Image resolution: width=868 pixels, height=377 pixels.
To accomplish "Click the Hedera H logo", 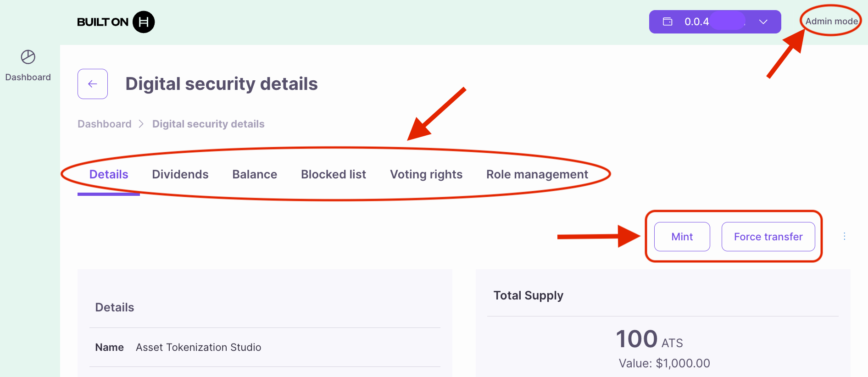I will tap(144, 22).
